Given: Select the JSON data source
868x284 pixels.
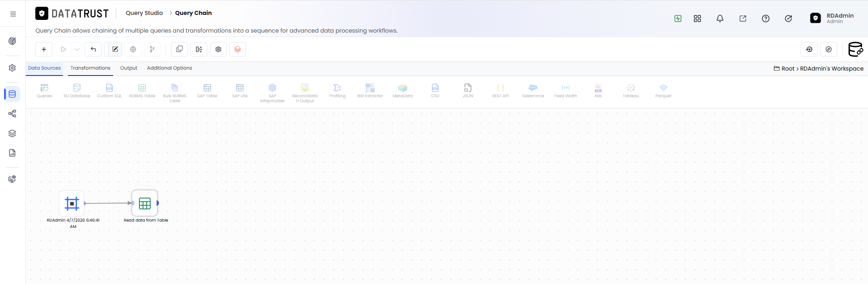Looking at the screenshot, I should [x=468, y=90].
